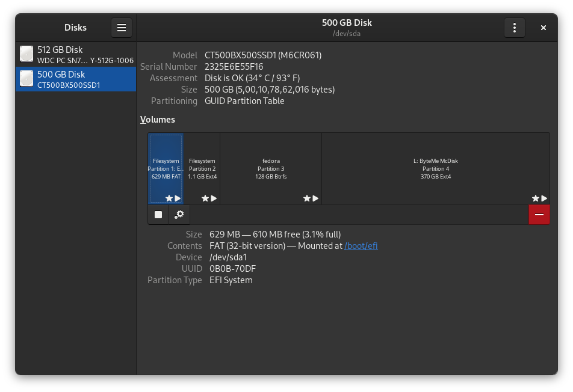The width and height of the screenshot is (573, 392).
Task: Select Partition 1 629 MB FAT volume
Action: point(166,168)
